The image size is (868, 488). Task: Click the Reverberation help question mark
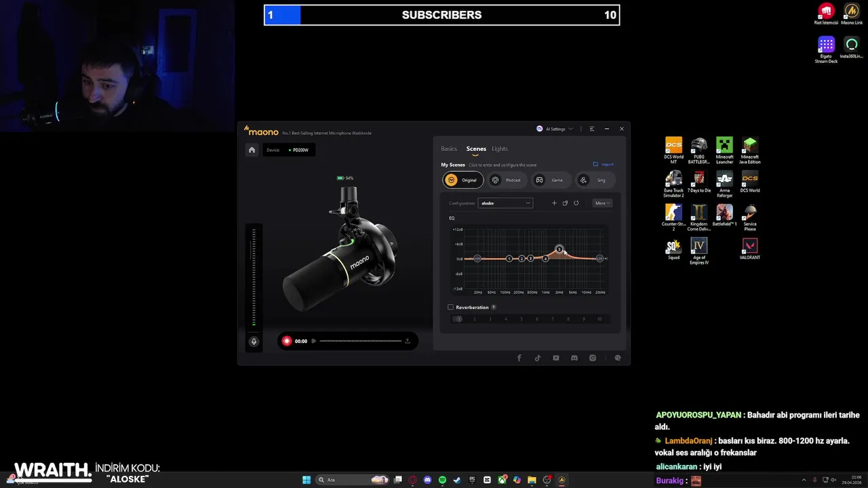494,307
